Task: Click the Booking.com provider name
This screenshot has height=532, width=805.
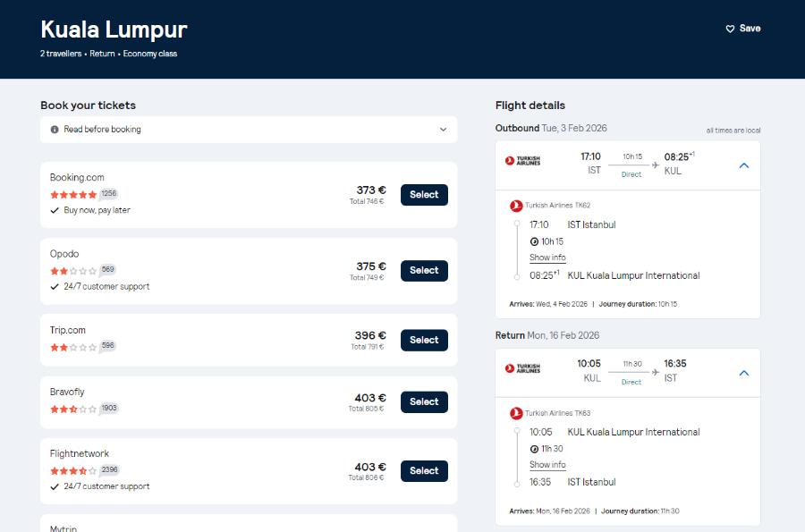Action: [x=77, y=178]
